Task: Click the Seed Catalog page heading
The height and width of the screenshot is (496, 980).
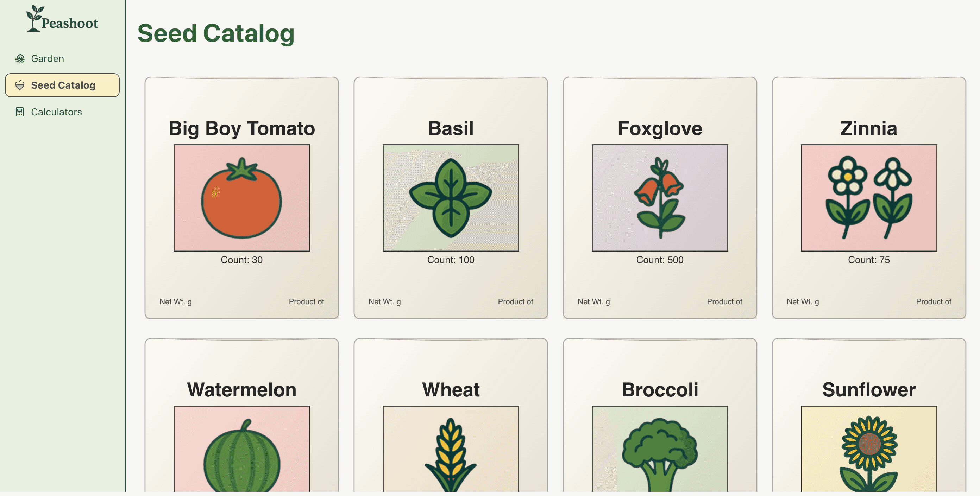Action: click(216, 33)
